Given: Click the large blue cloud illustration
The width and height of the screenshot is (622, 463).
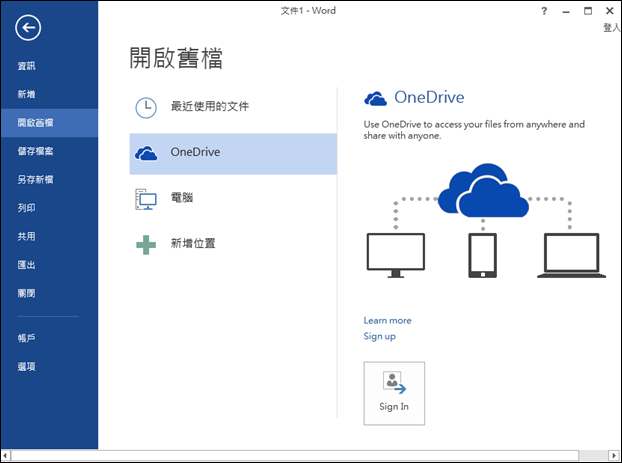Looking at the screenshot, I should (483, 190).
